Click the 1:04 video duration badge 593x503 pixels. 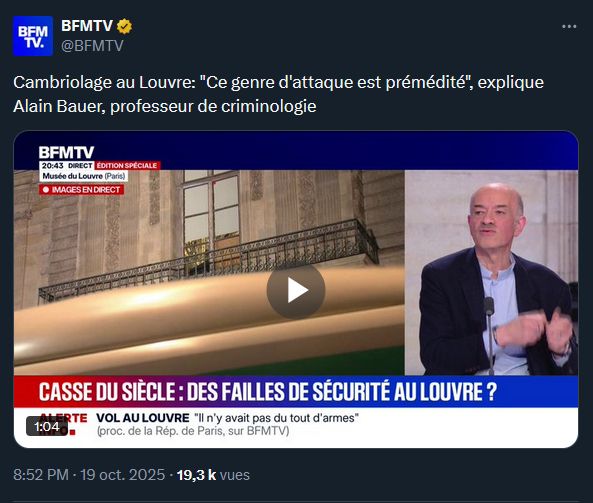[47, 427]
